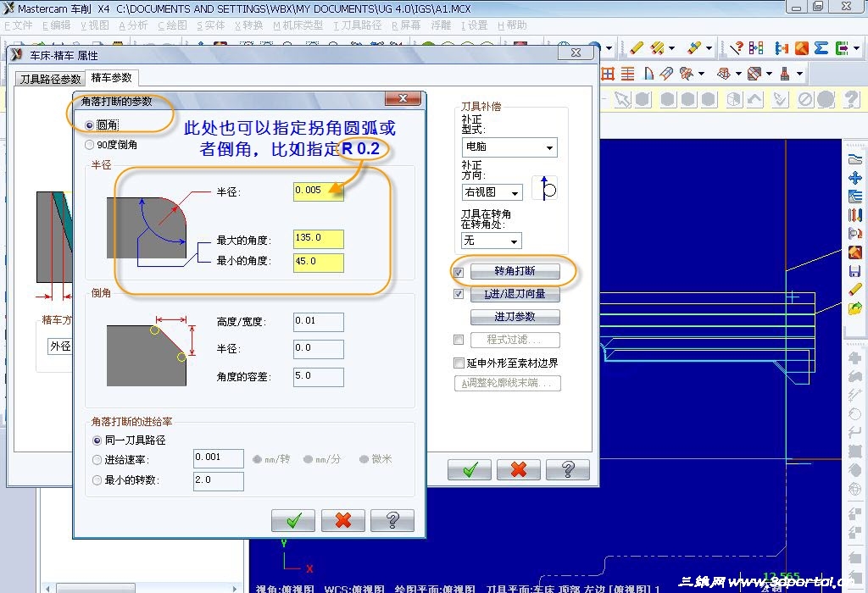Viewport: 868px width, 593px height.
Task: Click the gray shaded cube with stripe icon
Action: 754,74
